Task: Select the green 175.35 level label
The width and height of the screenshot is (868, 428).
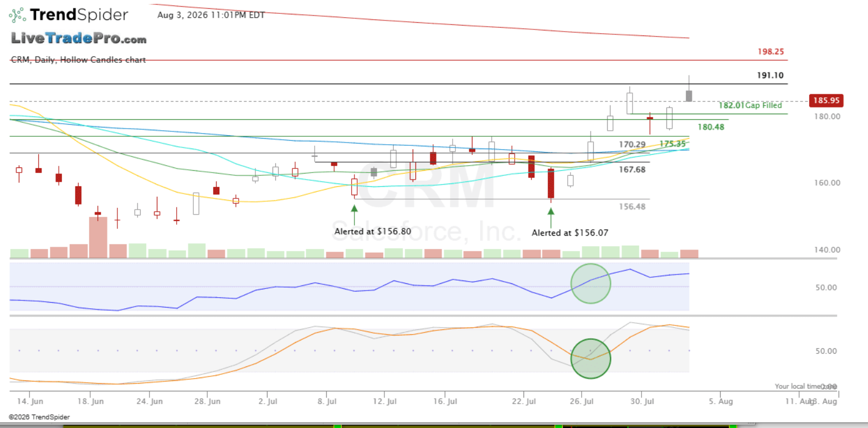Action: tap(672, 144)
